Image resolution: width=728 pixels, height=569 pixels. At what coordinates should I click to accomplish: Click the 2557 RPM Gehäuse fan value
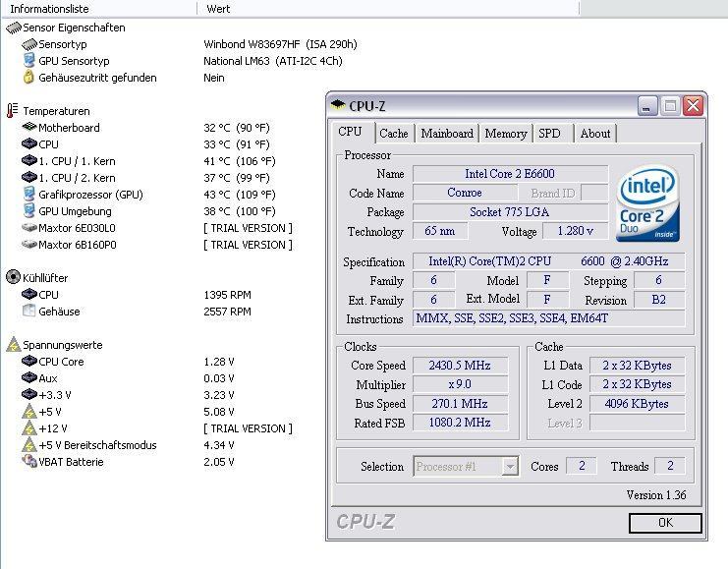coord(227,312)
